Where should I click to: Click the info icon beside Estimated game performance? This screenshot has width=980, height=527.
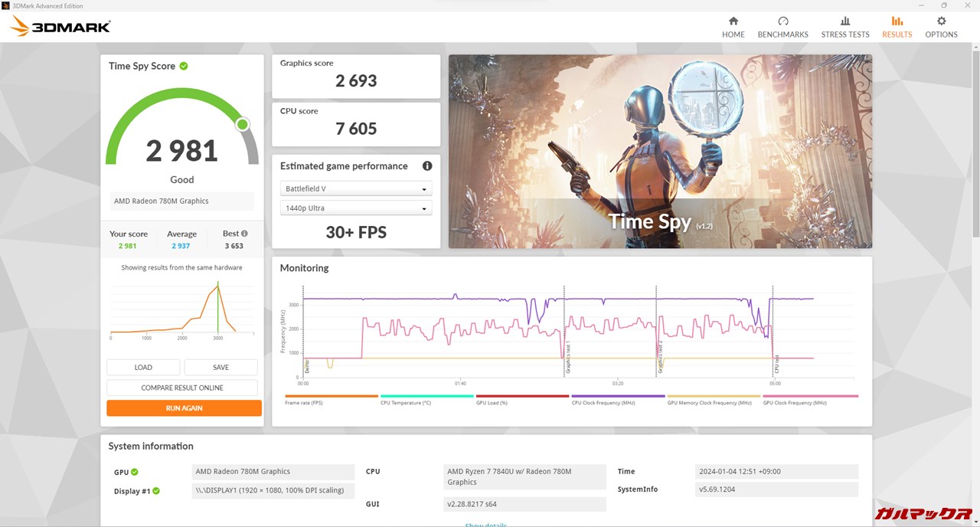pyautogui.click(x=427, y=166)
